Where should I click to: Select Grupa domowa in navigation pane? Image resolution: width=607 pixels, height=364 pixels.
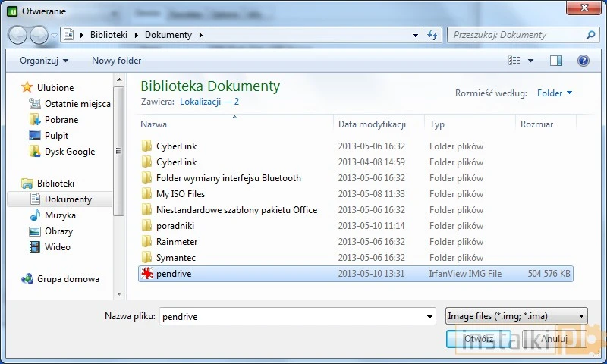pos(68,279)
